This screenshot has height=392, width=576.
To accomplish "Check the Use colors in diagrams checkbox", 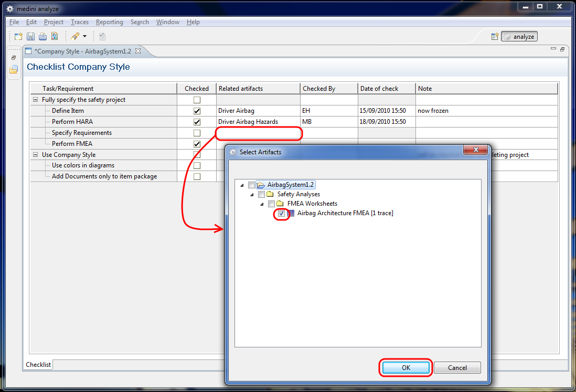I will click(197, 166).
